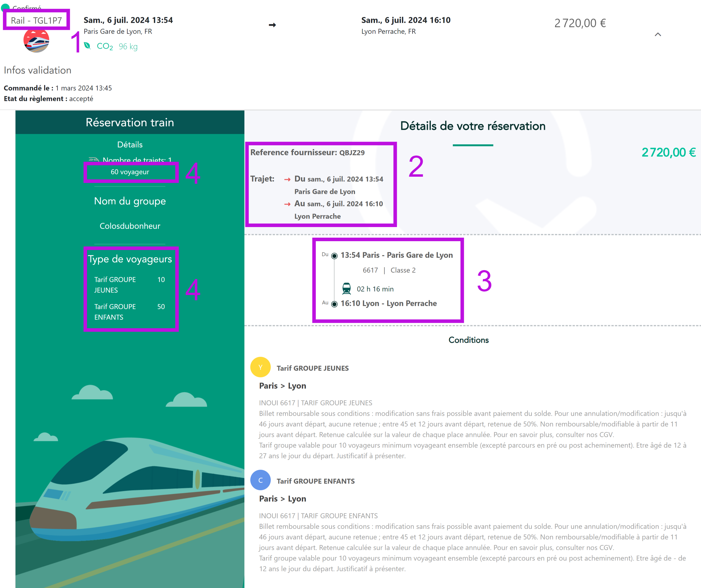The height and width of the screenshot is (588, 701).
Task: Click the Réservation train panel header
Action: coord(130,122)
